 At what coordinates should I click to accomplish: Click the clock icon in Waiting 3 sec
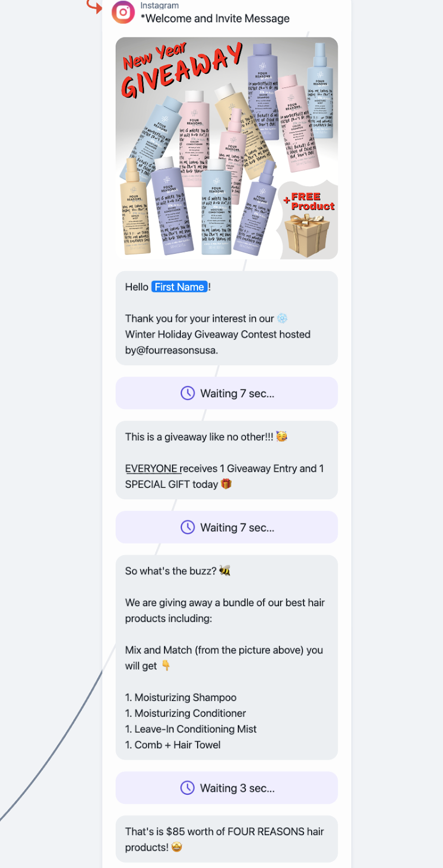click(x=187, y=788)
